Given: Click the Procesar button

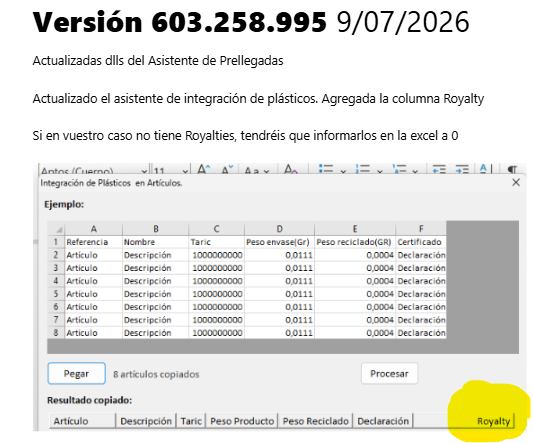Looking at the screenshot, I should pyautogui.click(x=389, y=373).
